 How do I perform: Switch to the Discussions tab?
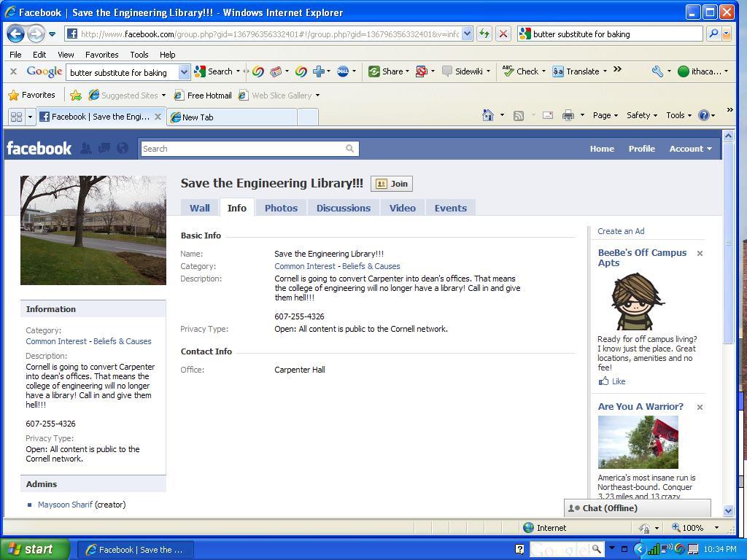pyautogui.click(x=343, y=208)
